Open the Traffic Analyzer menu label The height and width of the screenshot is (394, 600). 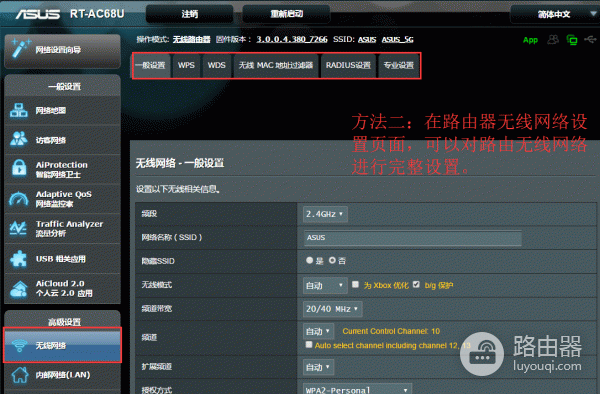69,228
